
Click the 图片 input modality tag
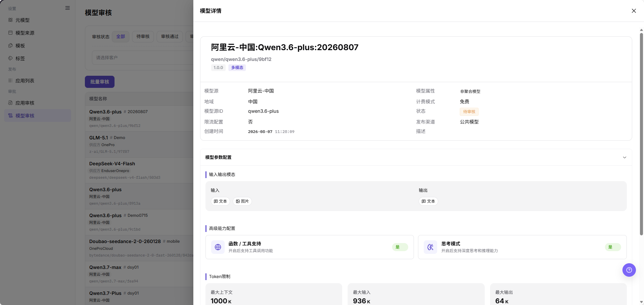242,201
